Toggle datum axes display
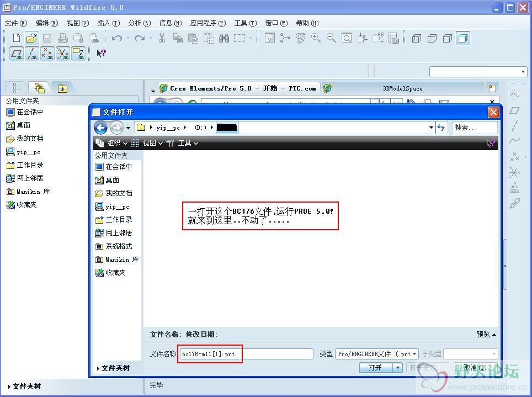The image size is (532, 397). 32,54
